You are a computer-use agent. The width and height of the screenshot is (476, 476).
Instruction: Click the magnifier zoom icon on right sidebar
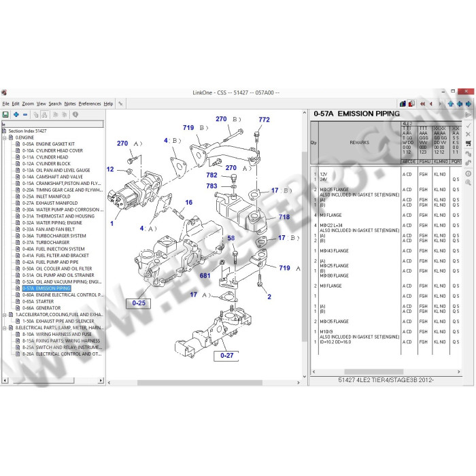tap(468, 183)
